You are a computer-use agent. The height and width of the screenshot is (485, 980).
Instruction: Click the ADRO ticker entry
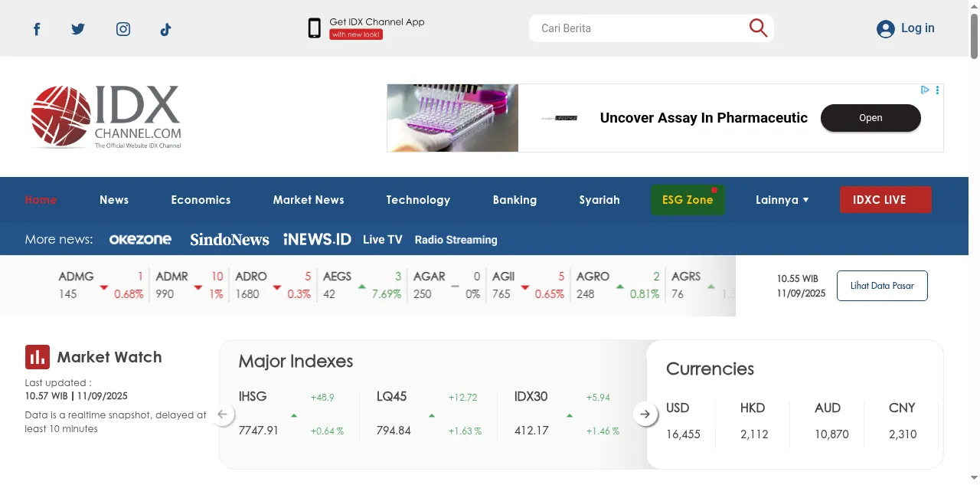[x=273, y=285]
